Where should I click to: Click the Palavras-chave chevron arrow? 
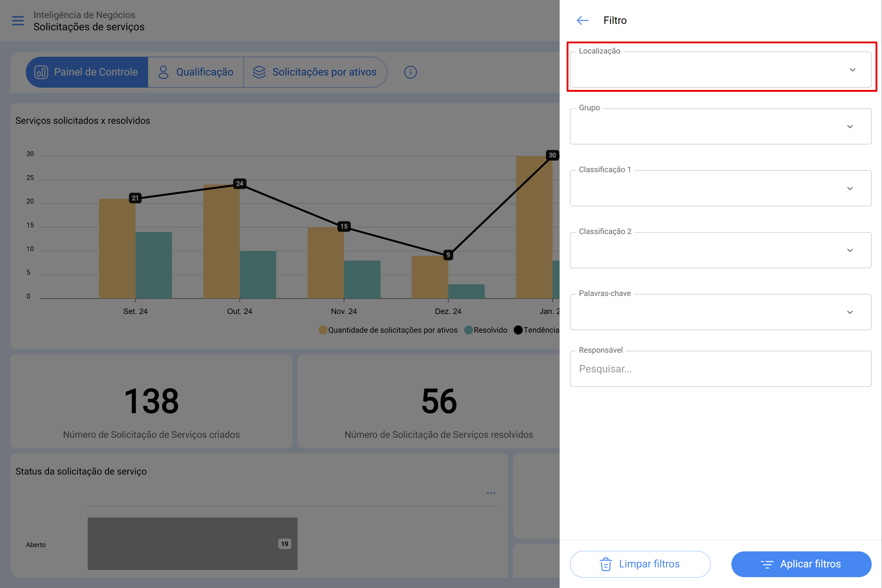coord(850,312)
